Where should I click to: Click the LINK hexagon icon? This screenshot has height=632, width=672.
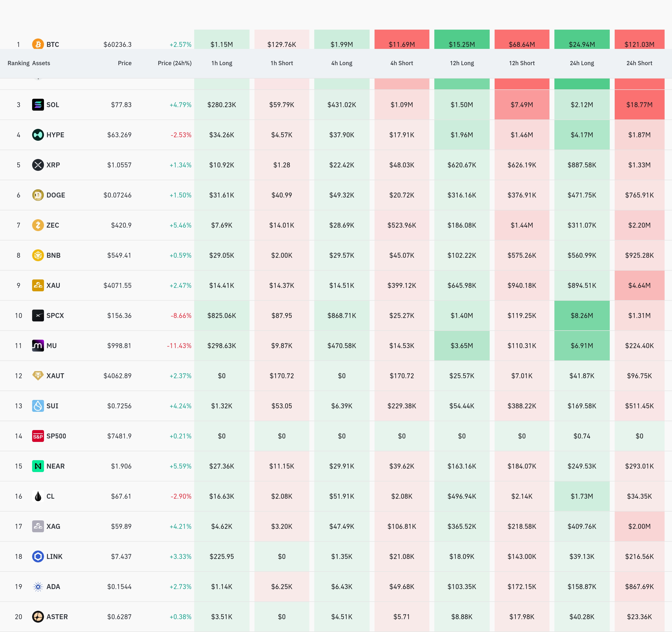[x=38, y=556]
